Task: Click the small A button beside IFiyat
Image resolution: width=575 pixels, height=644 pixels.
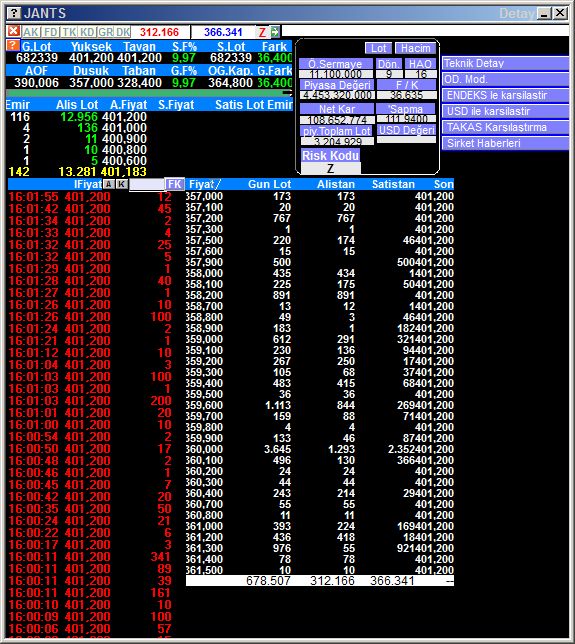Action: pyautogui.click(x=108, y=184)
